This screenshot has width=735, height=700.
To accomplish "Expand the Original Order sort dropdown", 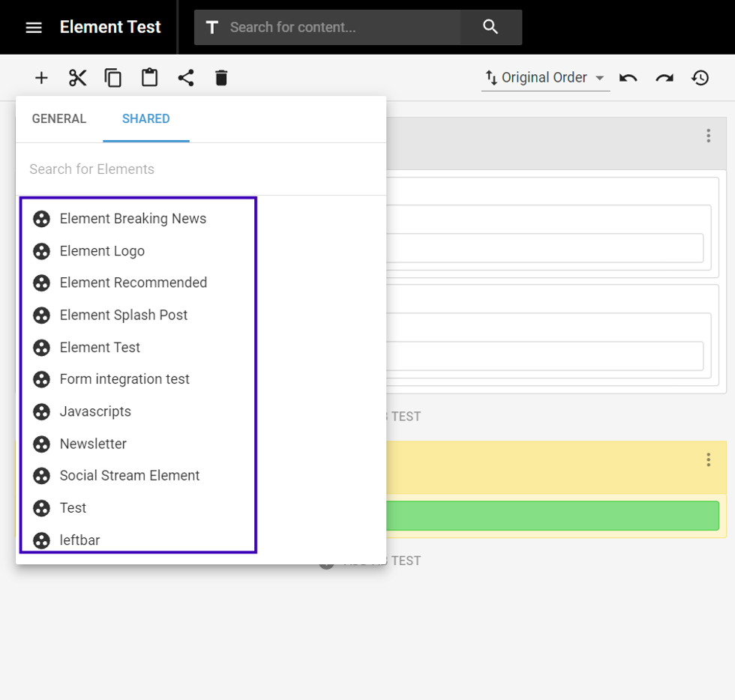I will click(x=545, y=78).
